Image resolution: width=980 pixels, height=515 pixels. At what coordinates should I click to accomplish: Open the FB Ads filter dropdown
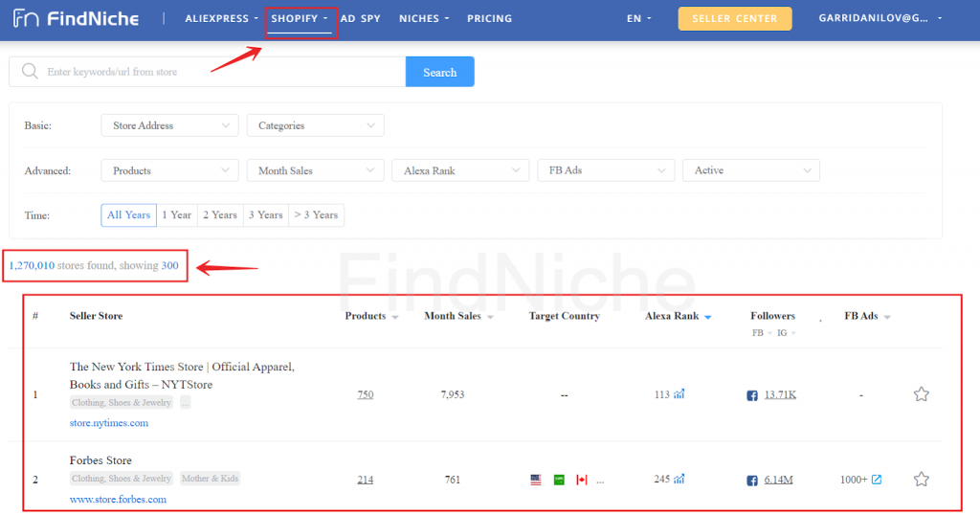606,170
